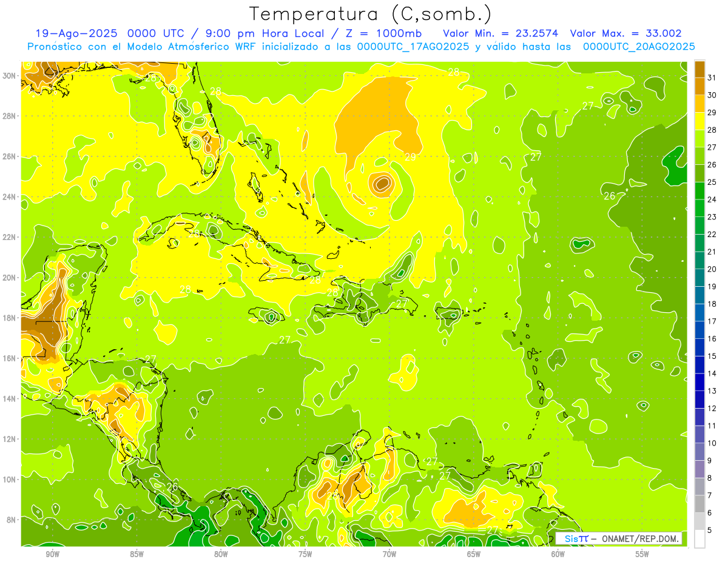The width and height of the screenshot is (728, 562).
Task: Click the 70W longitude label
Action: 389,554
